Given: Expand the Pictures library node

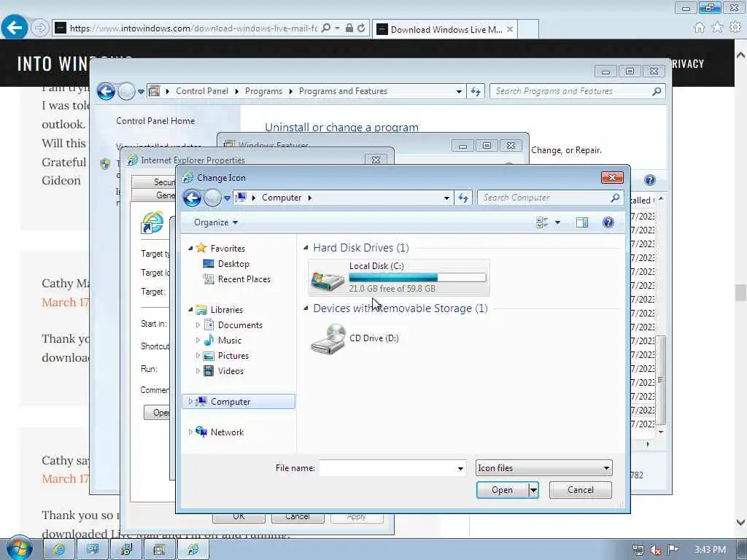Looking at the screenshot, I should [198, 356].
